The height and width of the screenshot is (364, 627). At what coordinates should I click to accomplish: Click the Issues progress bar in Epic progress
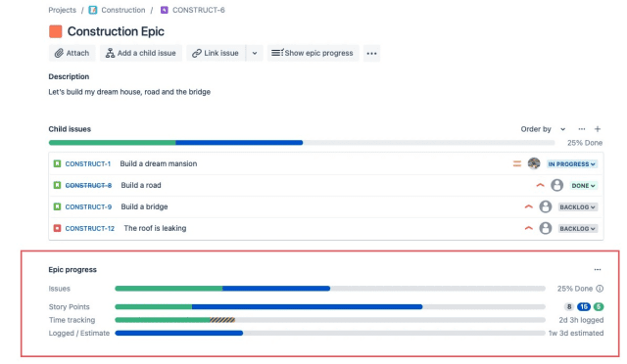(330, 289)
